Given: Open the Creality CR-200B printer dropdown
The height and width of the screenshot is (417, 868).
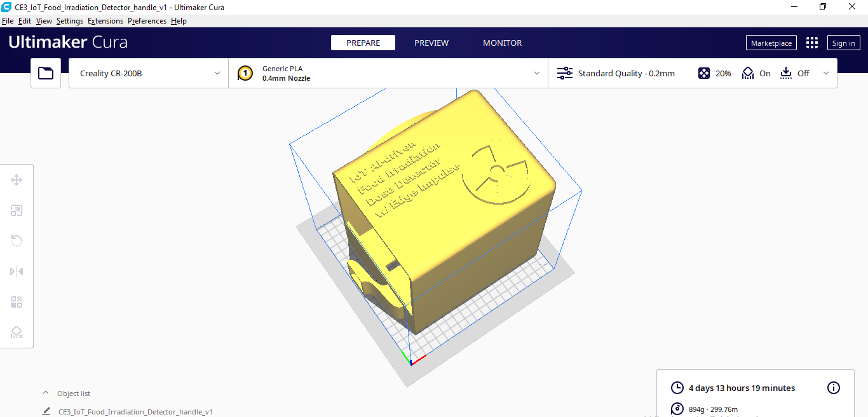Looking at the screenshot, I should (148, 73).
